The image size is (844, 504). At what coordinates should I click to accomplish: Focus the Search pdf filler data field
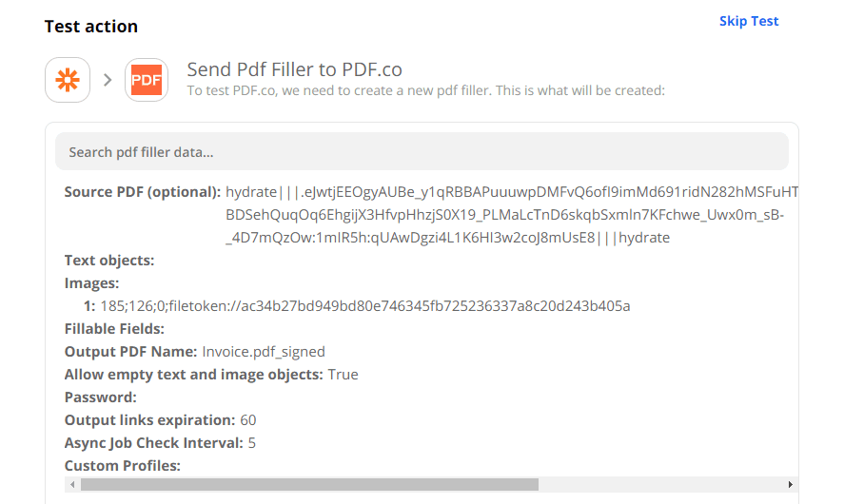click(x=422, y=152)
